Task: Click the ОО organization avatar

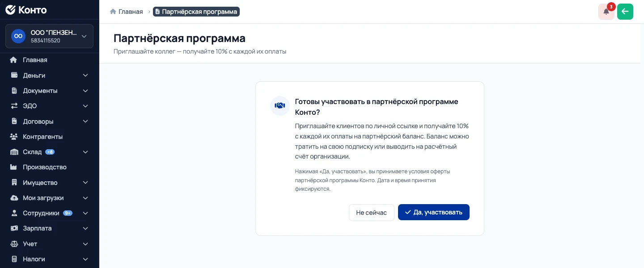Action: [x=18, y=36]
